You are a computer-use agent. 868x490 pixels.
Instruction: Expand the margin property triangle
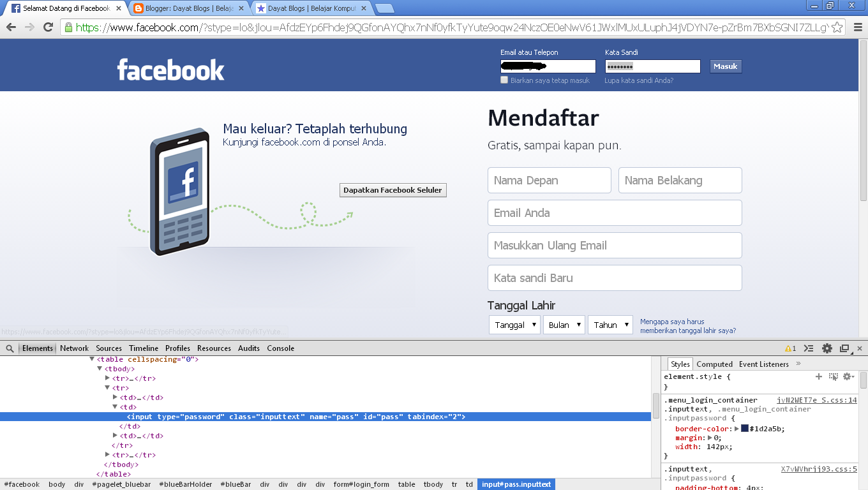(710, 438)
